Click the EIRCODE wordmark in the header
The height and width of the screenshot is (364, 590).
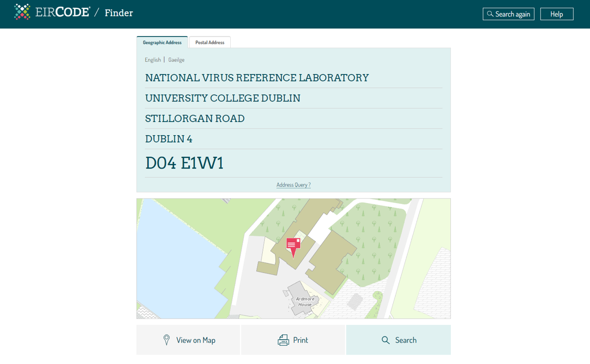coord(63,12)
